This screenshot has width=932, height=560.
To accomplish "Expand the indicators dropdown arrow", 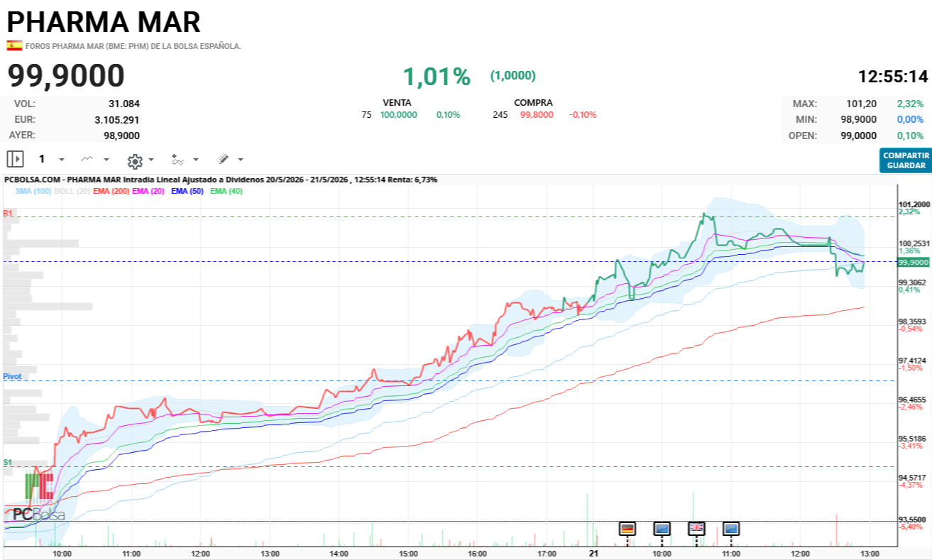I will click(196, 160).
